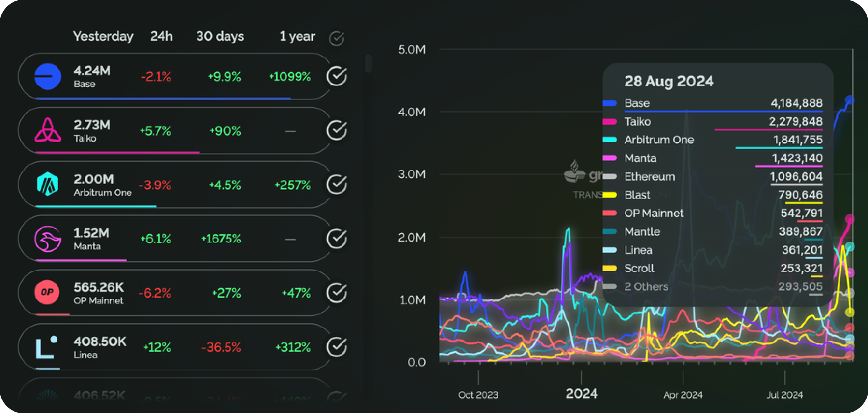Toggle the Base row checkmark
This screenshot has height=413, width=868.
pyautogui.click(x=337, y=76)
